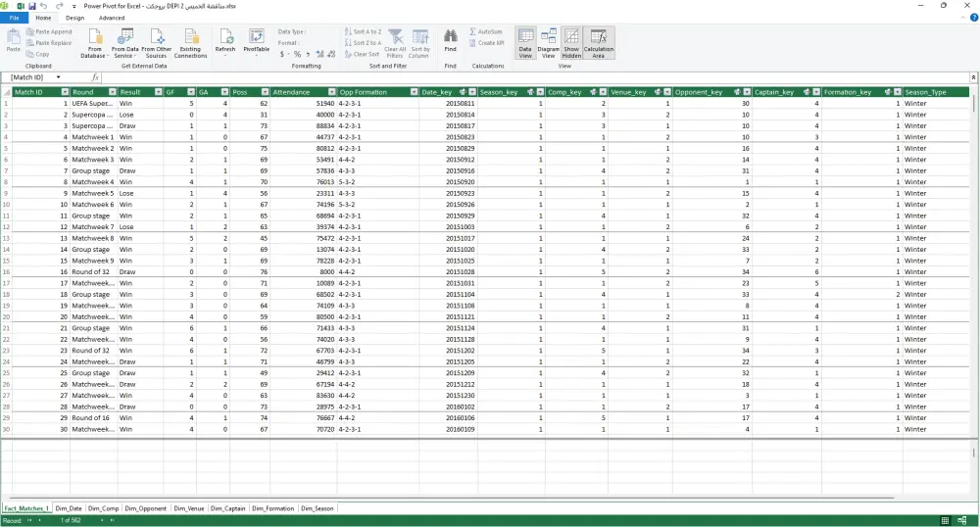The width and height of the screenshot is (980, 527).
Task: Click the fx formula icon
Action: (x=96, y=77)
